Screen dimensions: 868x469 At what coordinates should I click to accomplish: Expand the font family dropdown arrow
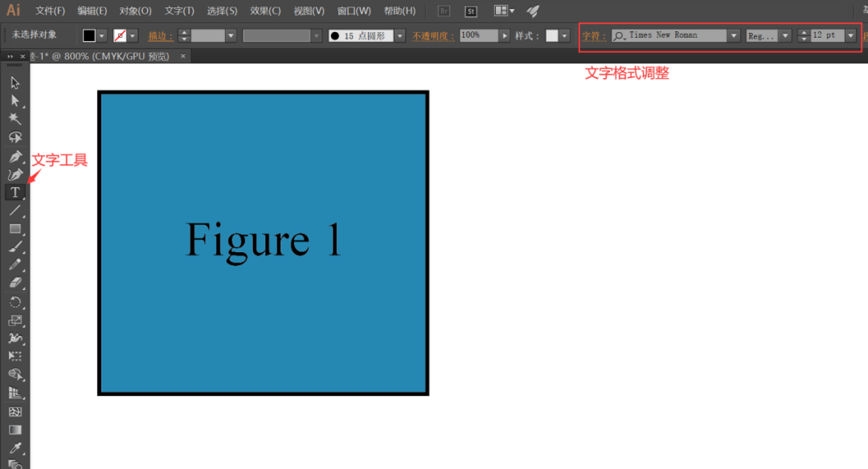point(734,36)
